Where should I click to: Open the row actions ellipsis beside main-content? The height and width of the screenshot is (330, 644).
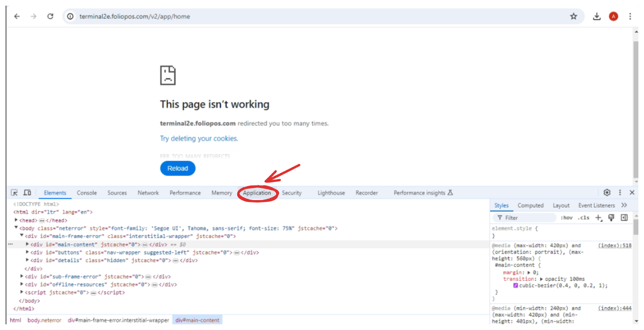(10, 244)
